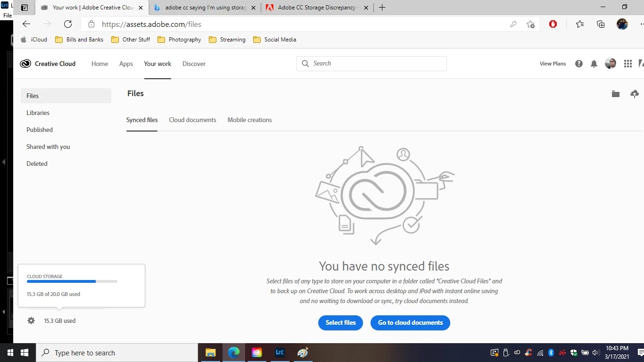Open the Edge browser profile picture

(x=622, y=24)
